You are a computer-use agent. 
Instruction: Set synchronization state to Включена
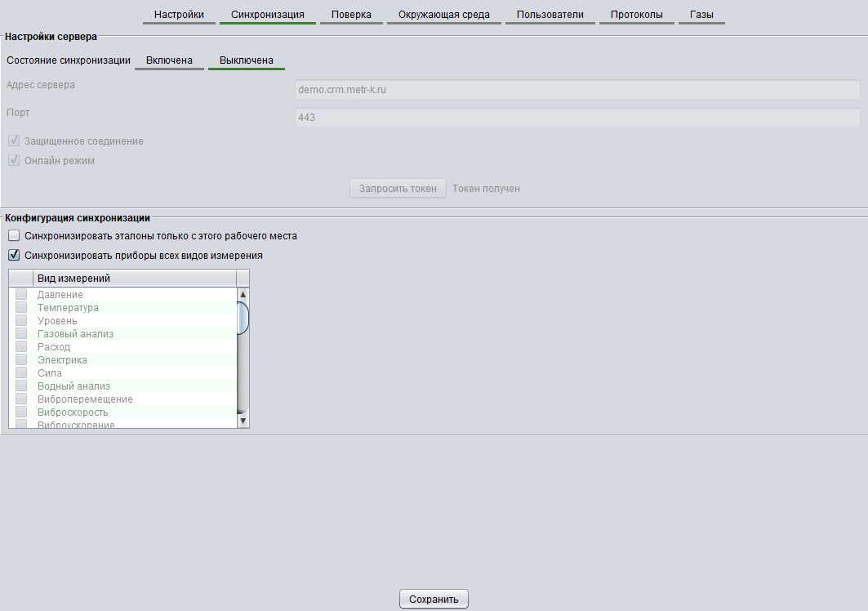(169, 60)
